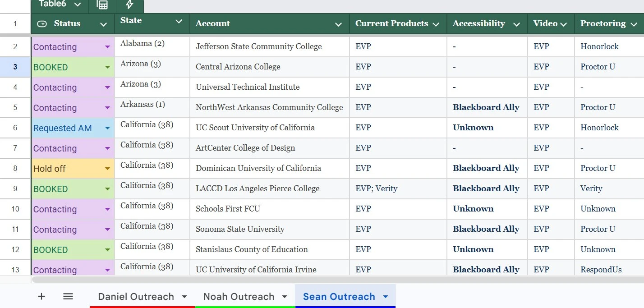Click the Status column type icon
This screenshot has height=308, width=644.
(x=42, y=24)
